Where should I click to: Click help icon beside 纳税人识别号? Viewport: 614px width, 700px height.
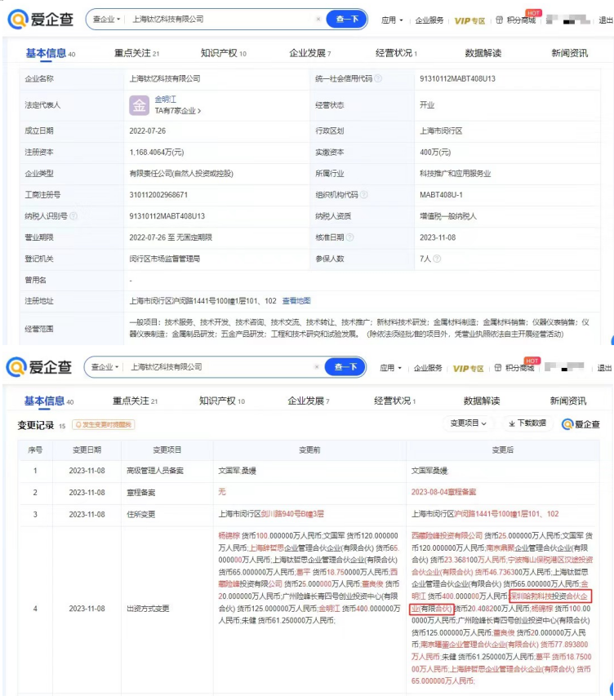[x=73, y=216]
